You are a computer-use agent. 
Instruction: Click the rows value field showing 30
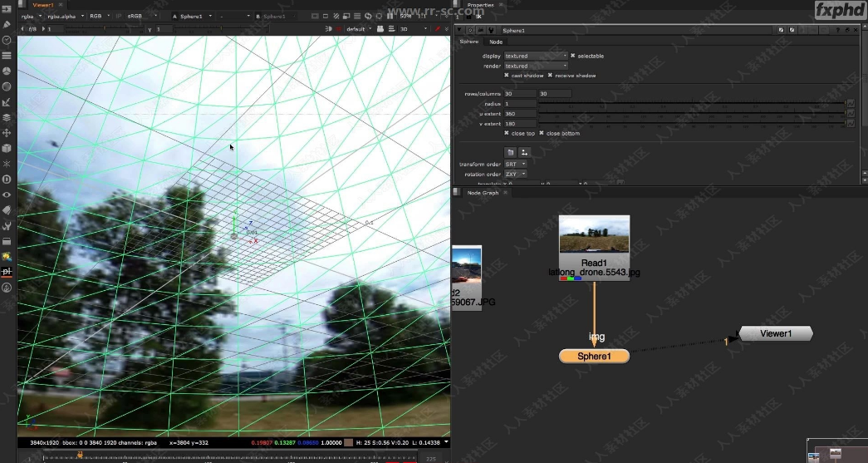point(520,94)
